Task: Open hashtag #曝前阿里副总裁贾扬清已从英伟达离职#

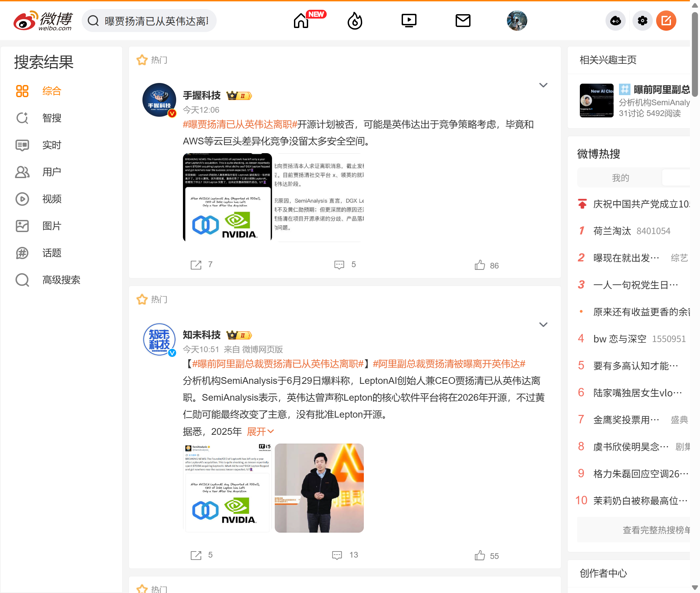Action: [x=278, y=364]
